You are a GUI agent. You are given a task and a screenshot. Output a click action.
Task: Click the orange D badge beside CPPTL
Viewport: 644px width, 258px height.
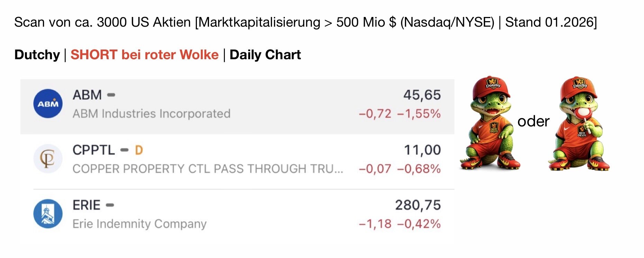(x=139, y=150)
